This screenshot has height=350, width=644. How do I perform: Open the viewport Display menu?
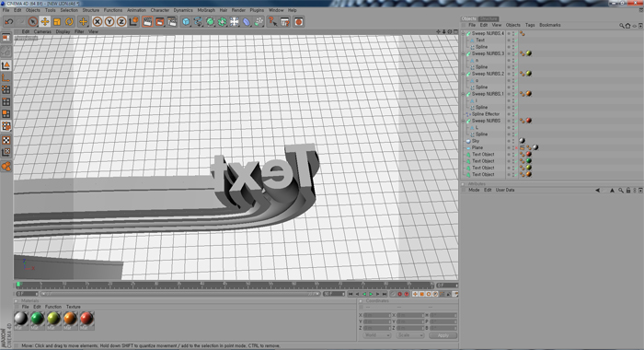63,31
